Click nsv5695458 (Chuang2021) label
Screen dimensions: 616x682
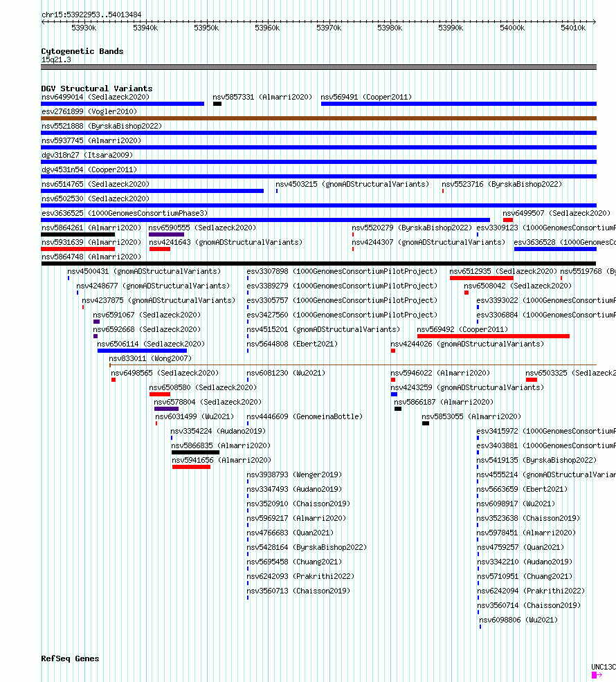(x=294, y=562)
